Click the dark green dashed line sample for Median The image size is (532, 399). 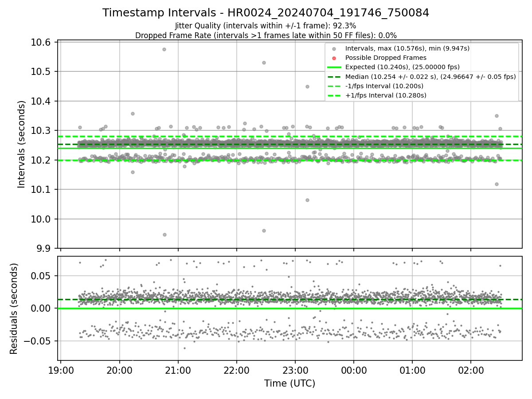334,77
